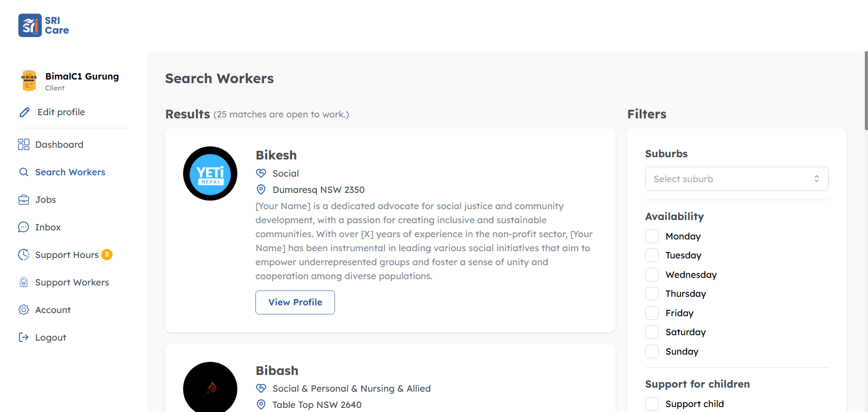Viewport: 868px width, 412px height.
Task: Open Dashboard via its grid icon
Action: [24, 145]
